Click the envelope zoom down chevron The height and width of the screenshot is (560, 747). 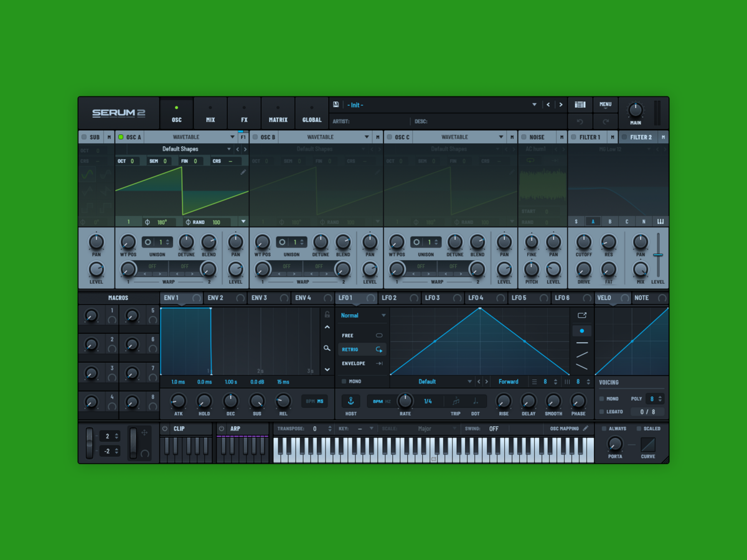pos(327,370)
